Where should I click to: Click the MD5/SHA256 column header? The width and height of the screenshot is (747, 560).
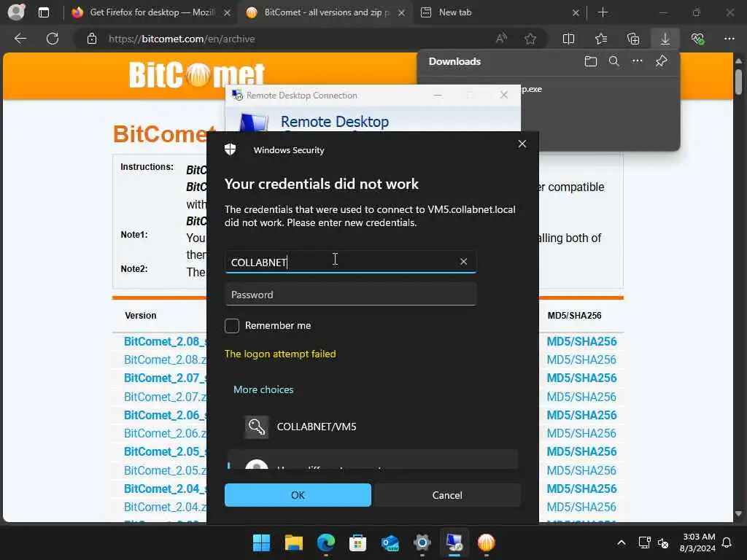575,315
